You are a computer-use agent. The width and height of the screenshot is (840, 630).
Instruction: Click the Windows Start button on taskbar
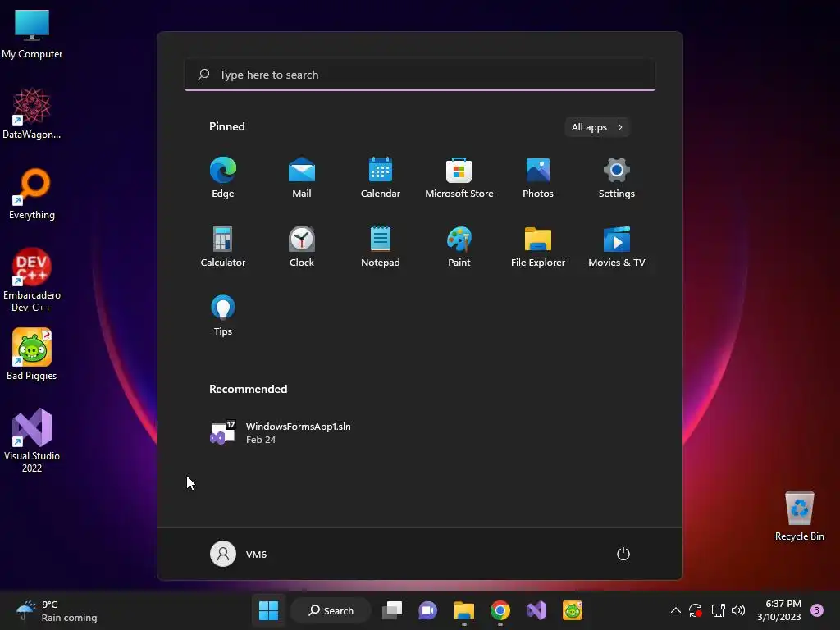pyautogui.click(x=268, y=610)
